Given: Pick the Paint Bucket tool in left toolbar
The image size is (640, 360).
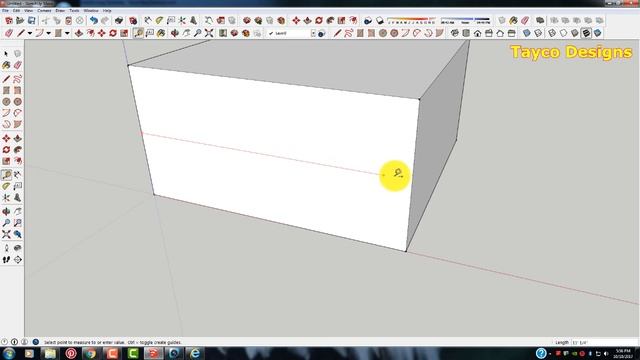Looking at the screenshot, I should (6, 65).
